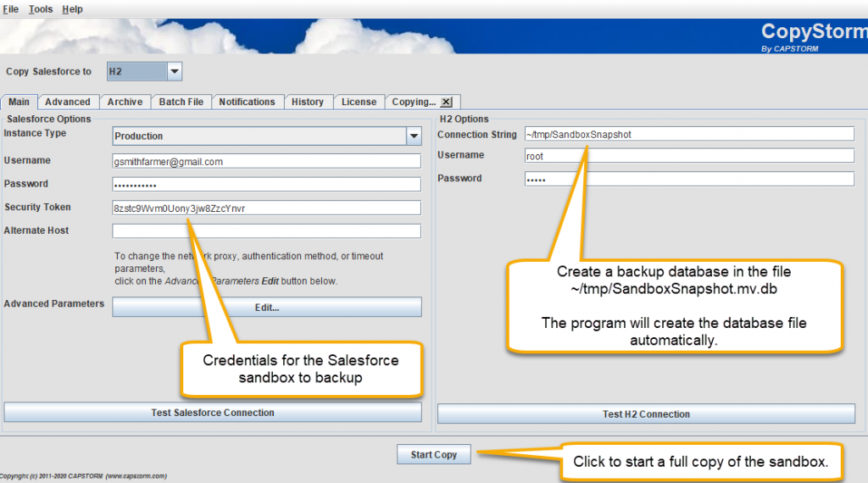Switch to the Main tab
The width and height of the screenshot is (868, 483).
click(19, 102)
